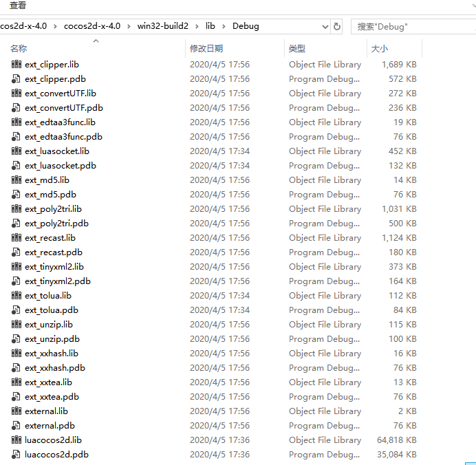The height and width of the screenshot is (465, 476).
Task: Click the ext_poly2tri.pdb file icon
Action: coord(16,224)
